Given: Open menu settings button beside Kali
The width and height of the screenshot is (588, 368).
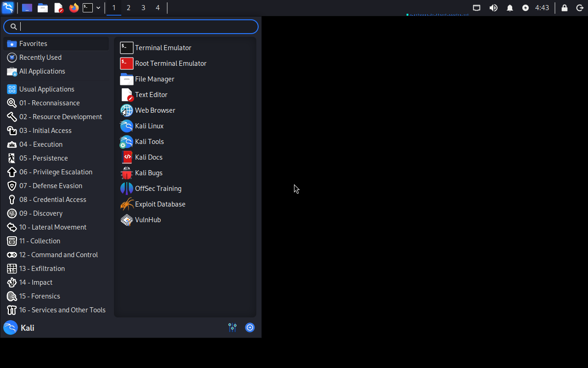Looking at the screenshot, I should pos(232,328).
